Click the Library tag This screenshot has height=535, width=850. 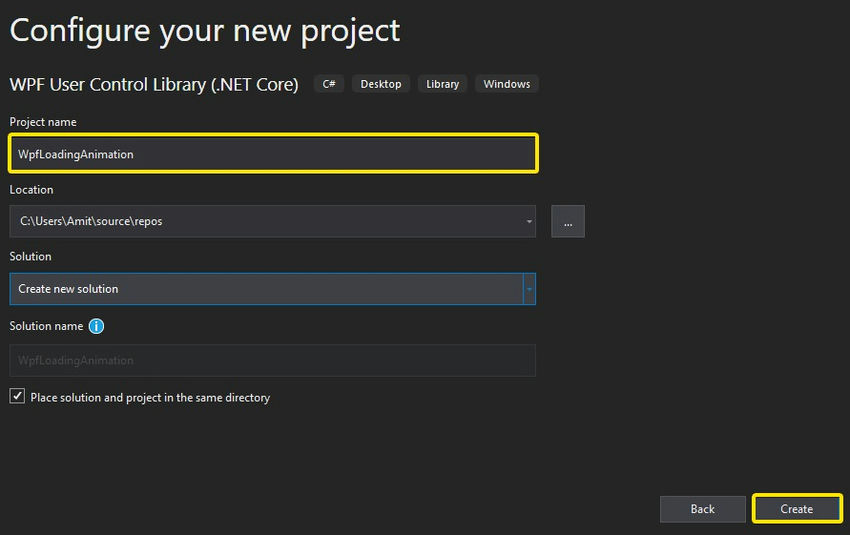[x=442, y=84]
